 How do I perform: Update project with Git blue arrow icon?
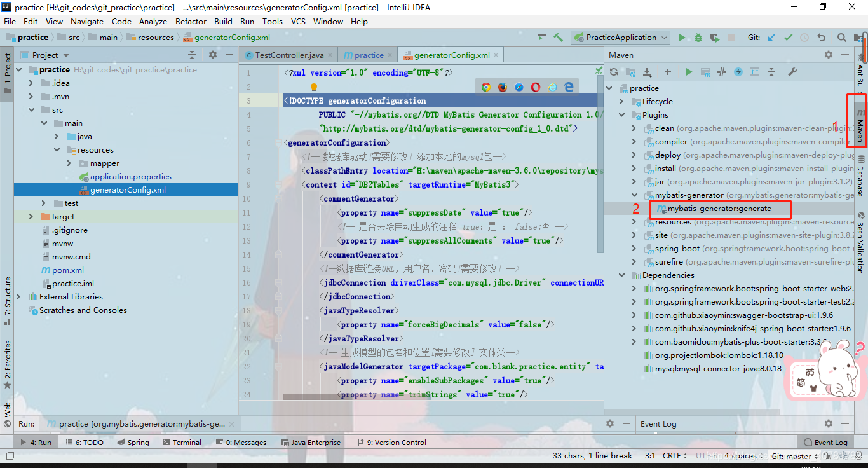(x=771, y=38)
